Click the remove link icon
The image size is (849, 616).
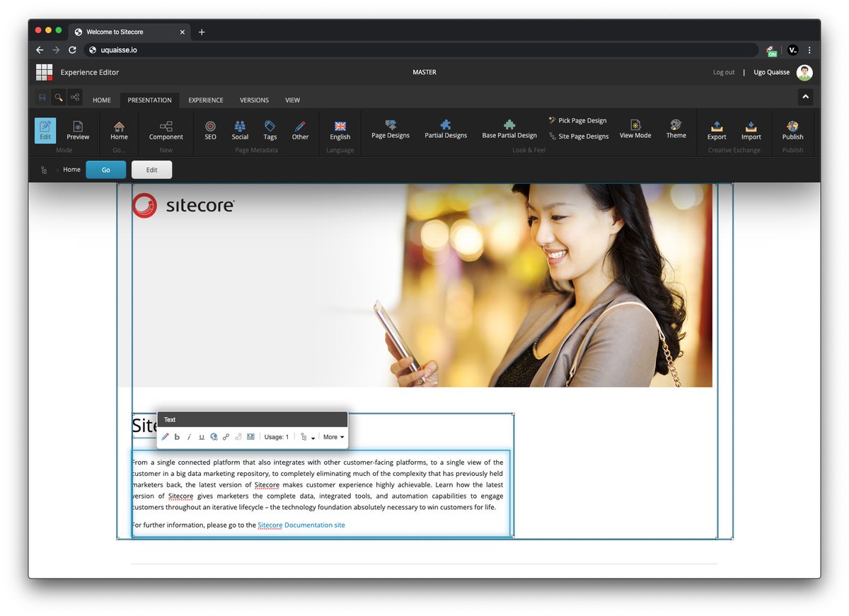tap(238, 437)
